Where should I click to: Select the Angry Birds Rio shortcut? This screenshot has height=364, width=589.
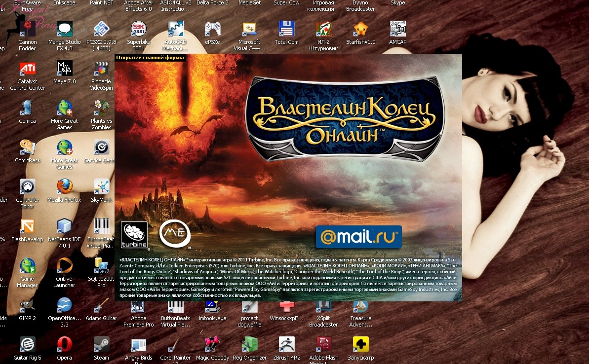pyautogui.click(x=138, y=344)
